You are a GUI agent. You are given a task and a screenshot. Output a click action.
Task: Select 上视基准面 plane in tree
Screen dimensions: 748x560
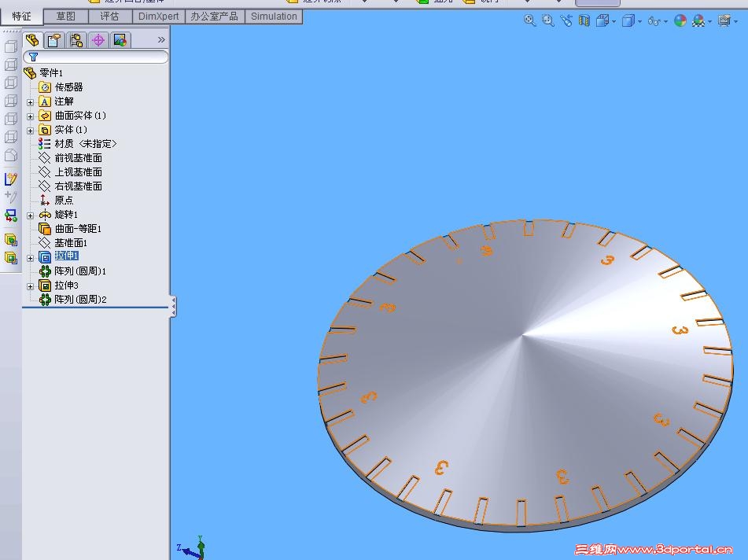[78, 172]
